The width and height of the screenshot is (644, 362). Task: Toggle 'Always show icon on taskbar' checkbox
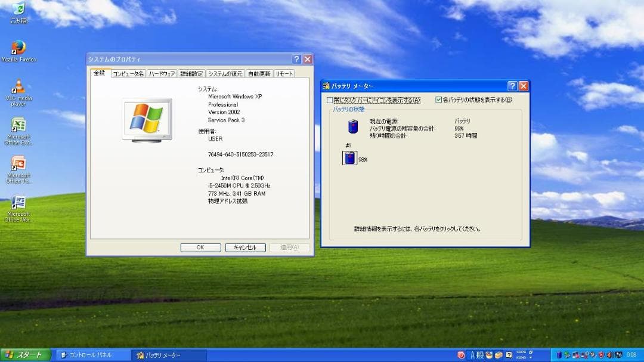point(330,100)
